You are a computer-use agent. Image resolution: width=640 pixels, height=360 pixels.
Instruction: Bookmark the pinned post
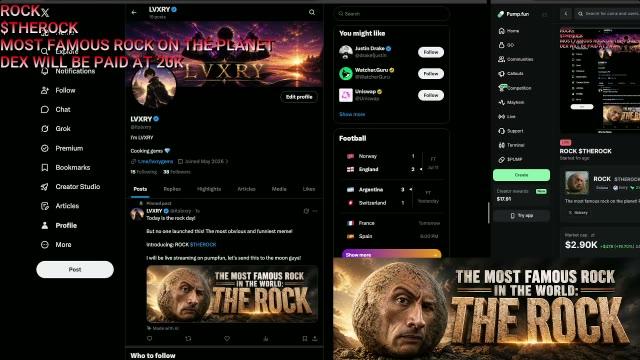[x=304, y=339]
